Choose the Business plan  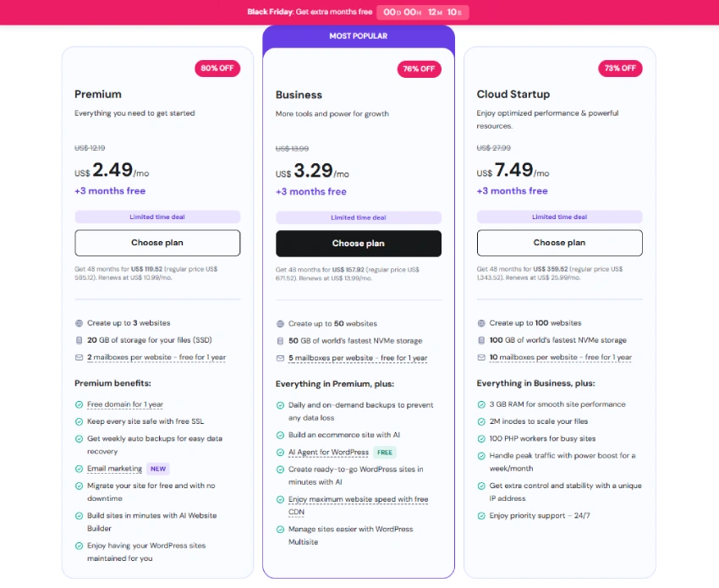click(358, 243)
